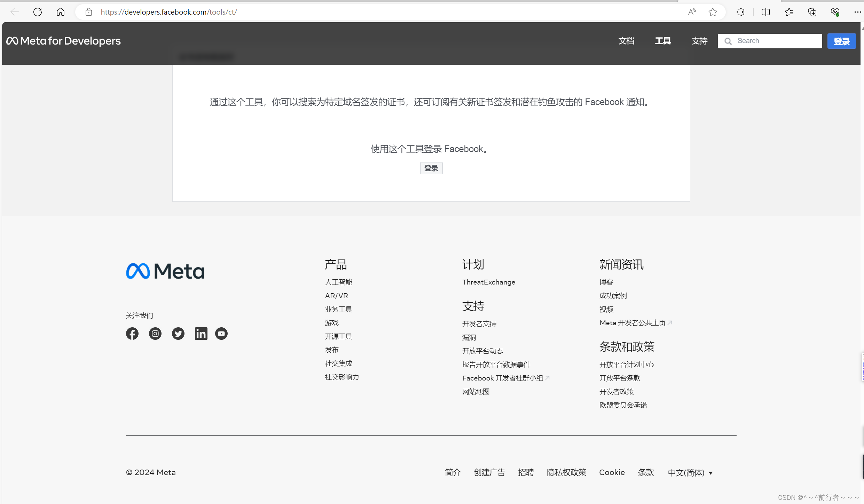This screenshot has width=864, height=504.
Task: Open the Read aloud icon in address bar
Action: (692, 12)
